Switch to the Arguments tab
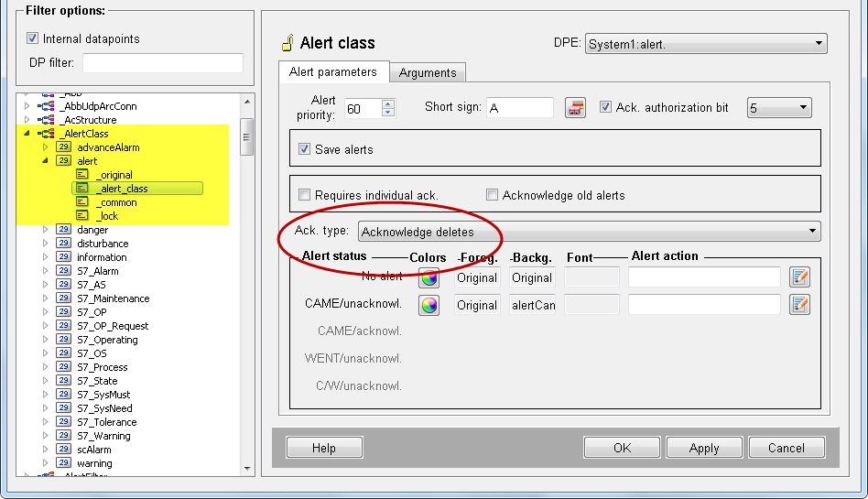Viewport: 868px width, 499px height. pyautogui.click(x=427, y=72)
